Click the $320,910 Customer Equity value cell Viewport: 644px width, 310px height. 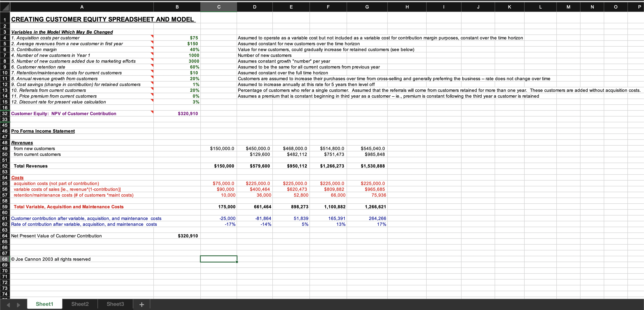coord(188,113)
